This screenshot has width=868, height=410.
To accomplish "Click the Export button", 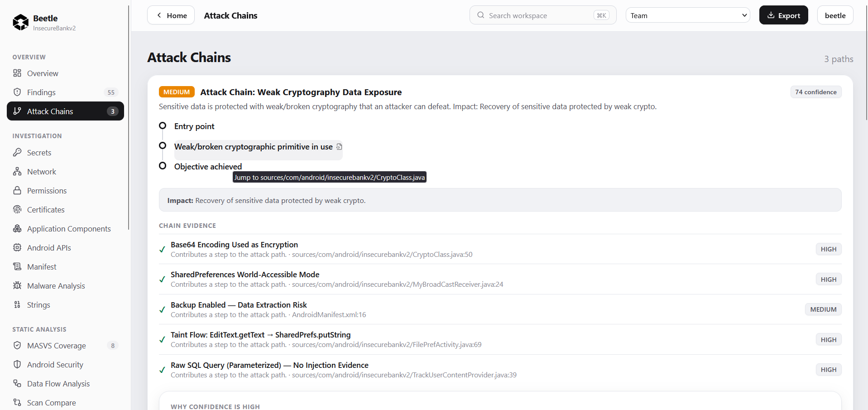I will tap(783, 15).
